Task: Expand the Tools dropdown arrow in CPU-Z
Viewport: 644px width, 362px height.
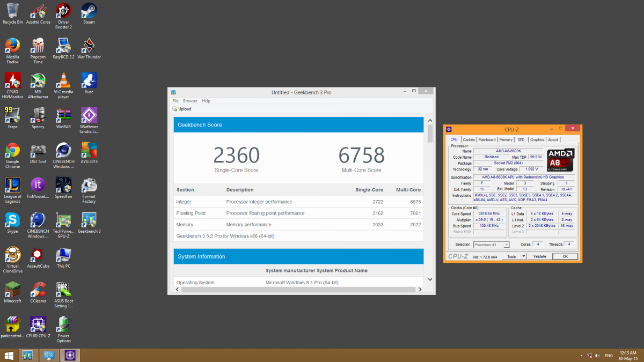Action: pos(523,257)
